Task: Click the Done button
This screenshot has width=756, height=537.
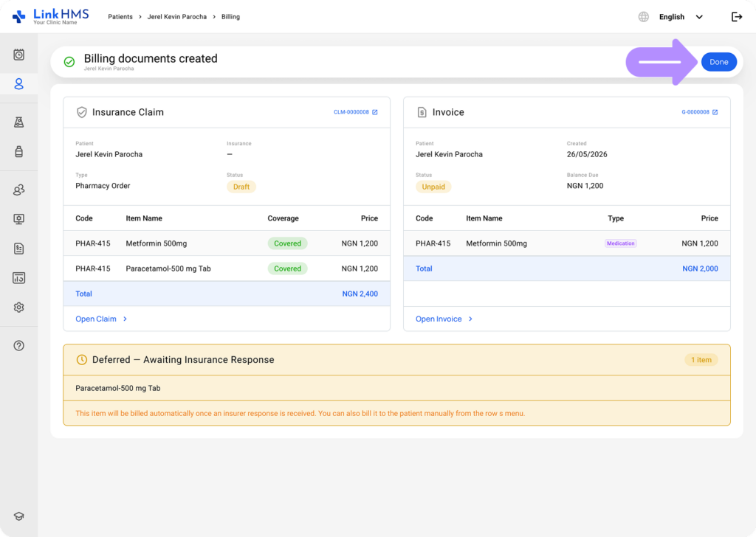Action: click(x=718, y=62)
